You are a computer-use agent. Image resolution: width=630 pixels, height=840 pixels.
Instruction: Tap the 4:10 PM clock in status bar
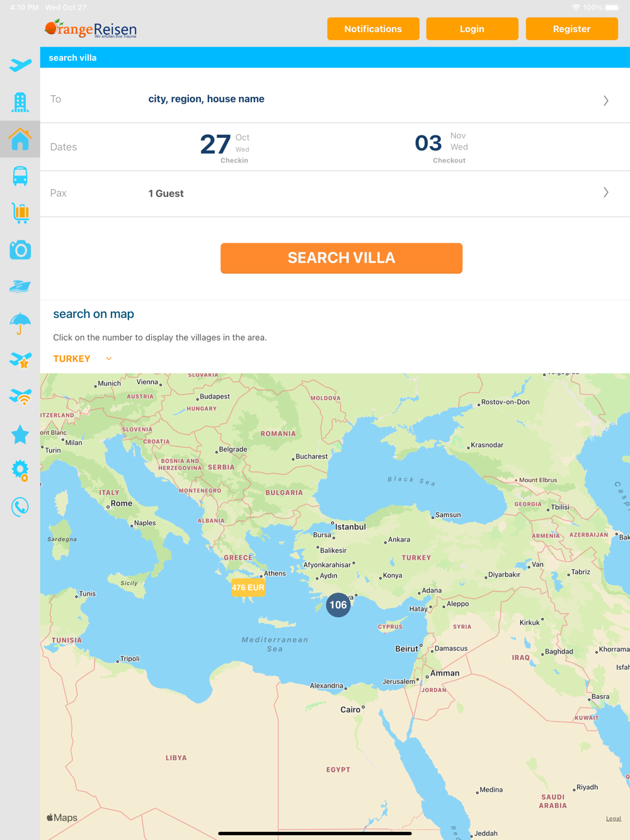25,8
